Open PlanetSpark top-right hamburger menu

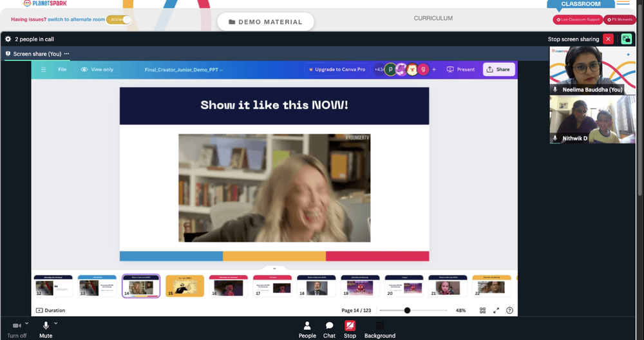coord(623,3)
